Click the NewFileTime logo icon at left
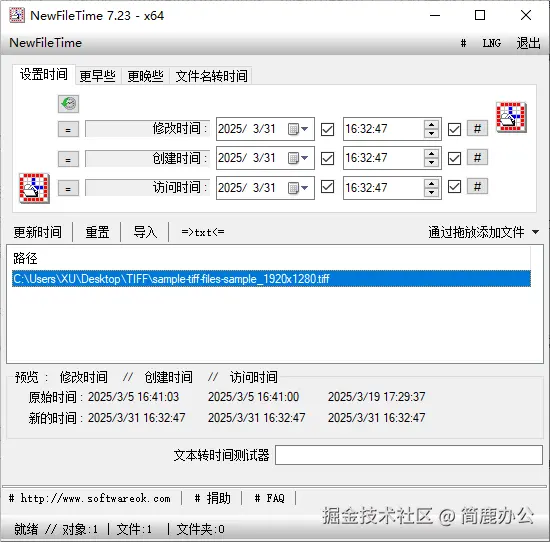This screenshot has width=550, height=542. tap(34, 188)
